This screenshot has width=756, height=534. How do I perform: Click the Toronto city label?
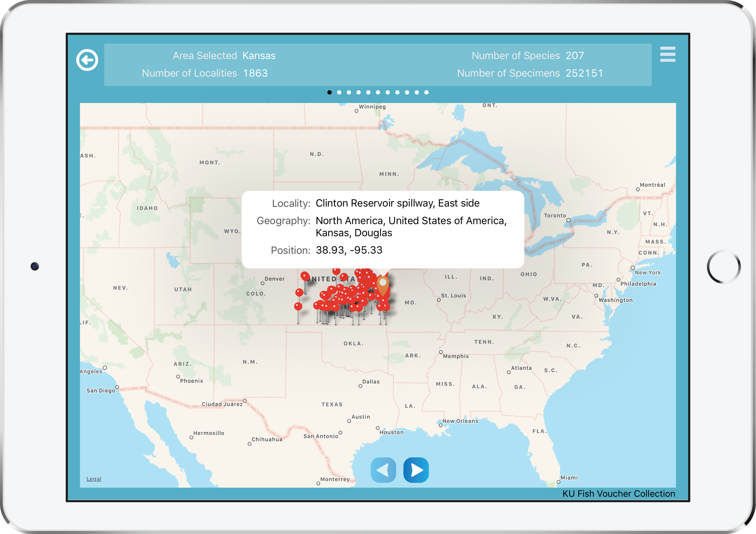coord(555,216)
